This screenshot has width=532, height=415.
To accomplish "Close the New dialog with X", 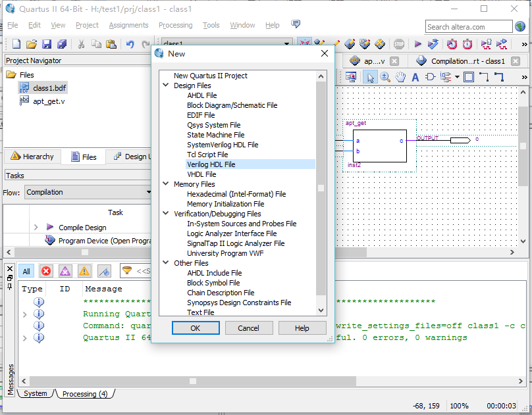I will pyautogui.click(x=325, y=53).
